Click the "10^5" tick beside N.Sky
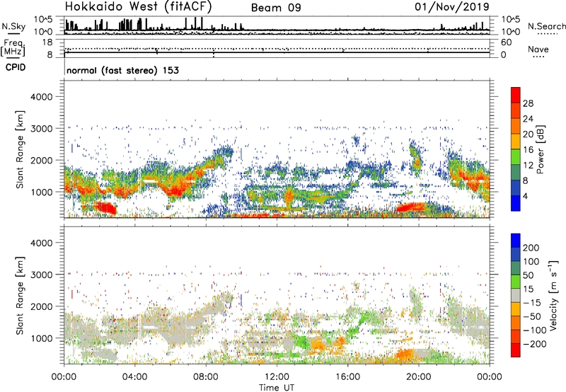The image size is (566, 392). [43, 20]
